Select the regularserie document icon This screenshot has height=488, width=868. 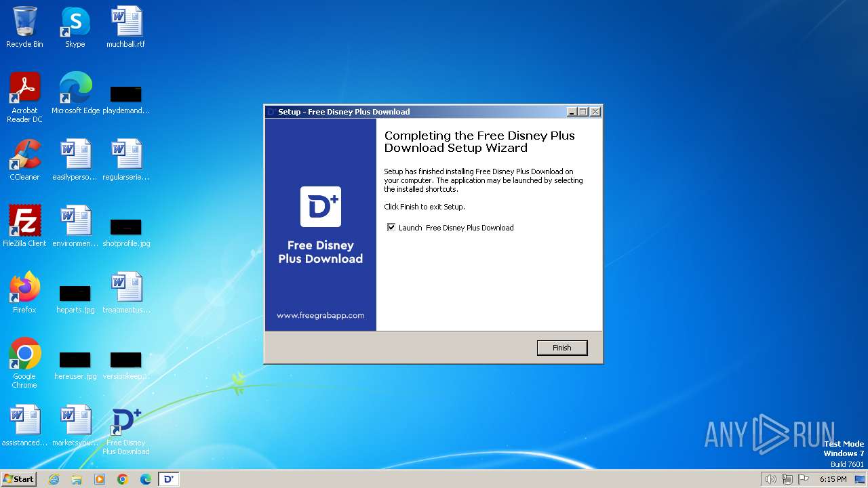point(126,160)
